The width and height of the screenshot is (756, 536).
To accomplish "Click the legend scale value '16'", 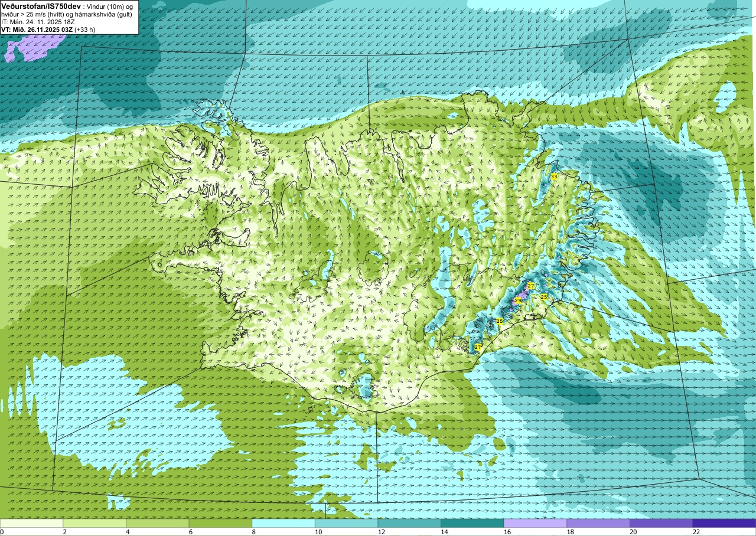I will pos(507,532).
